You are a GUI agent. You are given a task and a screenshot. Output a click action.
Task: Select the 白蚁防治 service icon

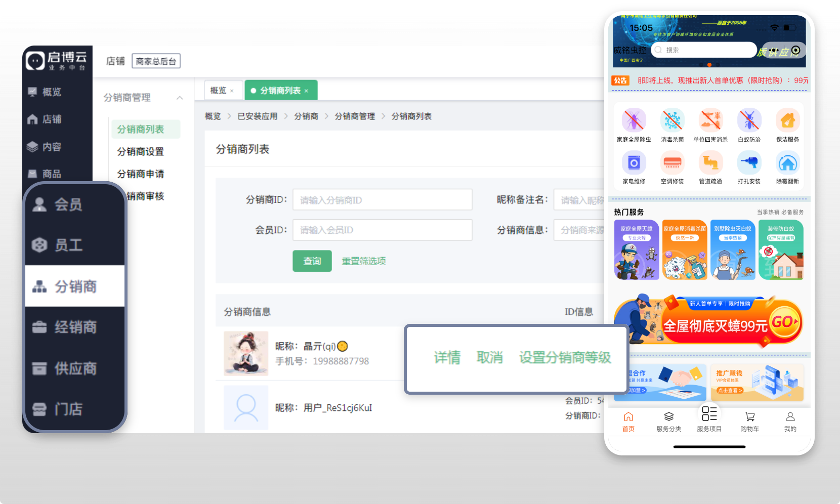(749, 121)
